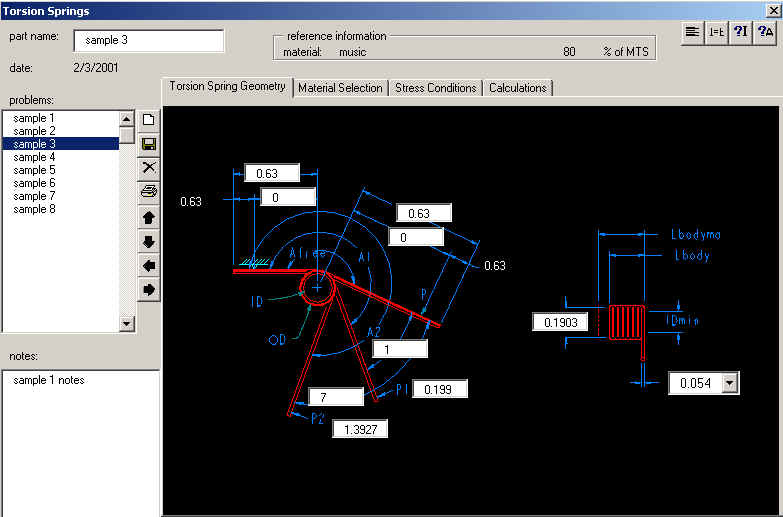
Task: Click the ?I help icon
Action: pos(740,32)
